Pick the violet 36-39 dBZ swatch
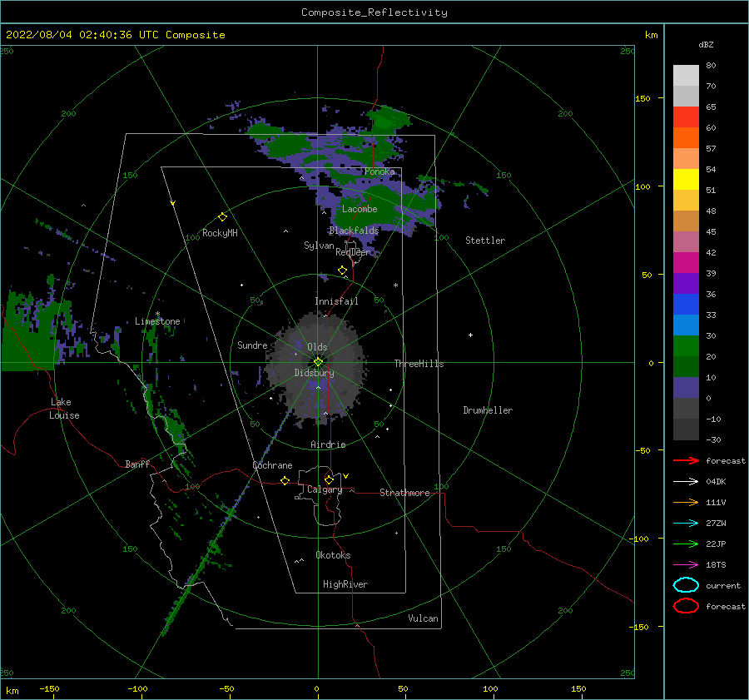 pyautogui.click(x=686, y=284)
